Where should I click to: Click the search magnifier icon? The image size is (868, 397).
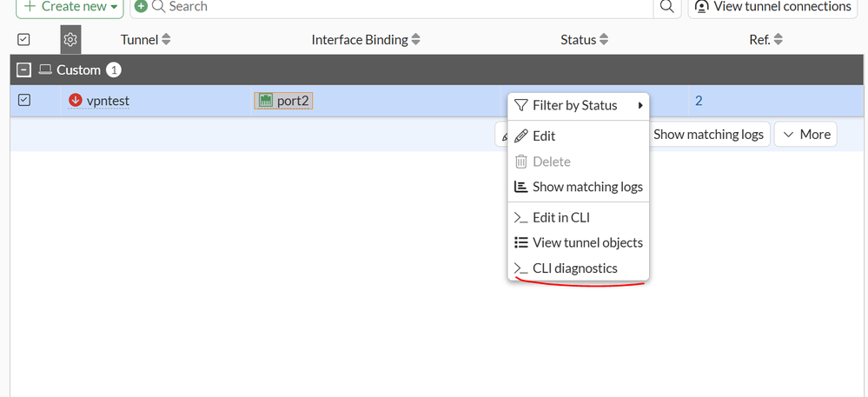[x=666, y=7]
